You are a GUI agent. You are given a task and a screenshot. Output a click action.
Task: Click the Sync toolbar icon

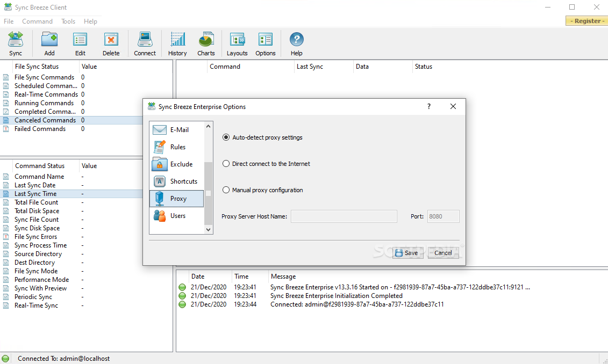tap(16, 44)
